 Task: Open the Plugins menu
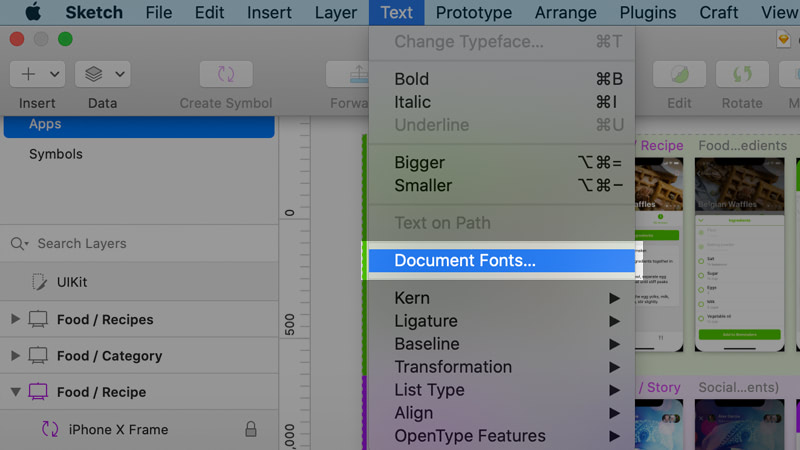(648, 12)
